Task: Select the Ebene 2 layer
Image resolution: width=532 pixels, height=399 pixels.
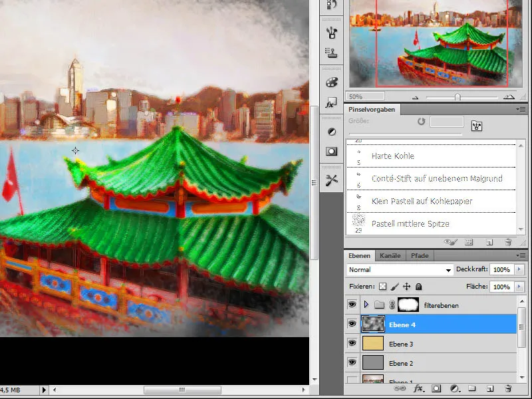Action: [x=438, y=363]
